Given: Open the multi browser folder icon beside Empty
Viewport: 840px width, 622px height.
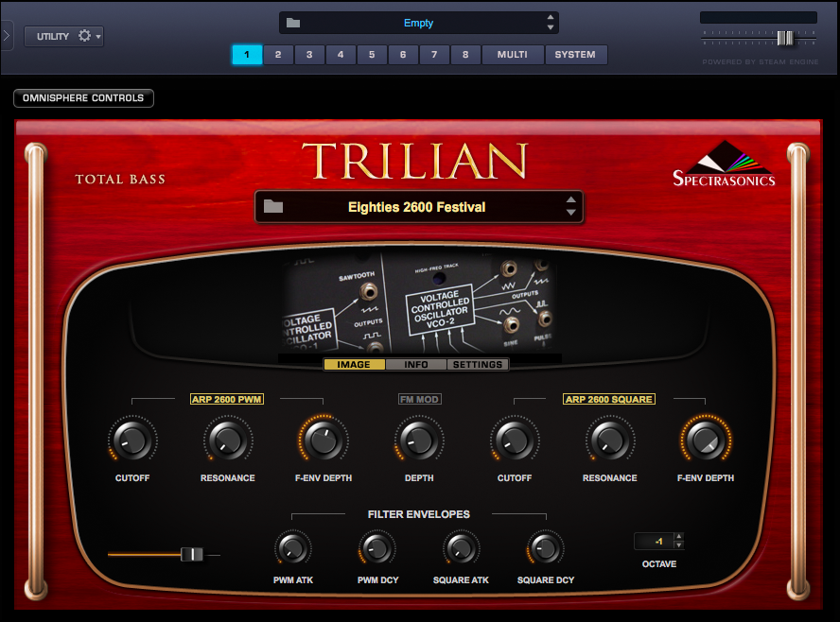Looking at the screenshot, I should point(293,23).
